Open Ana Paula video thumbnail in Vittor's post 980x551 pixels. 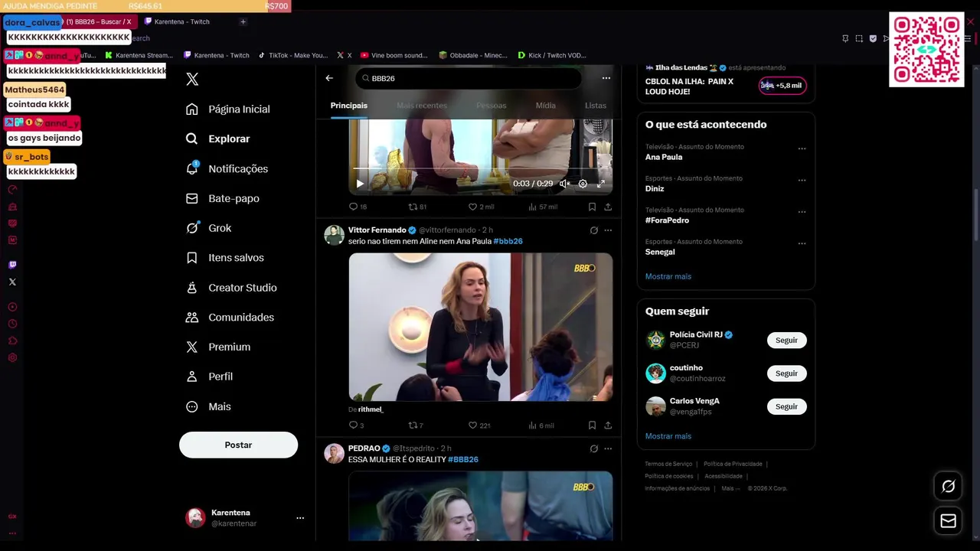coord(481,327)
